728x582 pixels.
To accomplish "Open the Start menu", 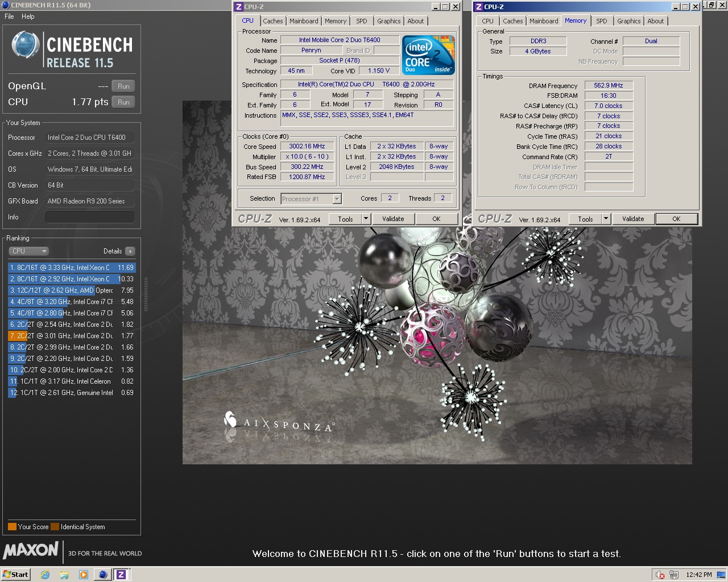I will click(15, 575).
